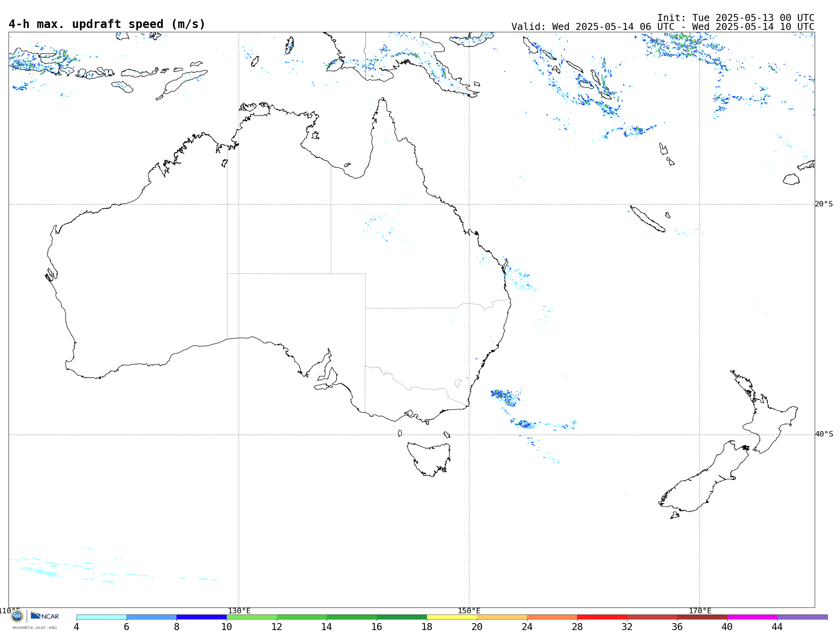Pick the orange 24–28 m/s swatch
840x632 pixels.
(552, 617)
